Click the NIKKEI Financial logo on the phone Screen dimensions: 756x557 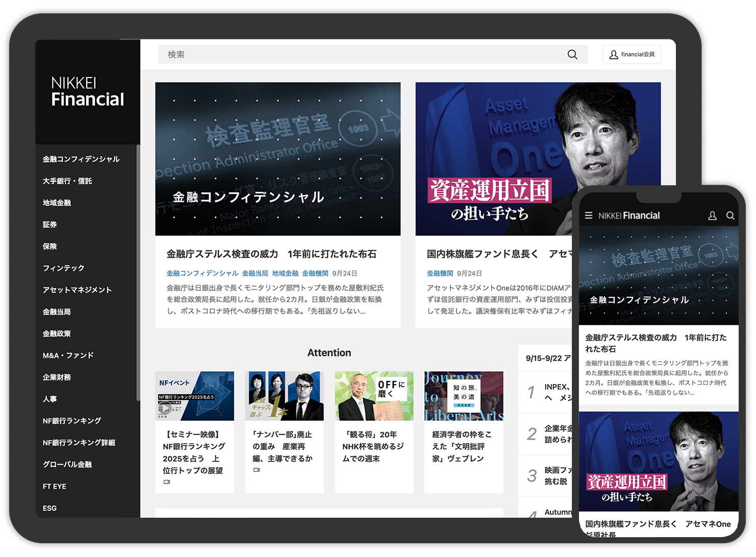click(629, 216)
